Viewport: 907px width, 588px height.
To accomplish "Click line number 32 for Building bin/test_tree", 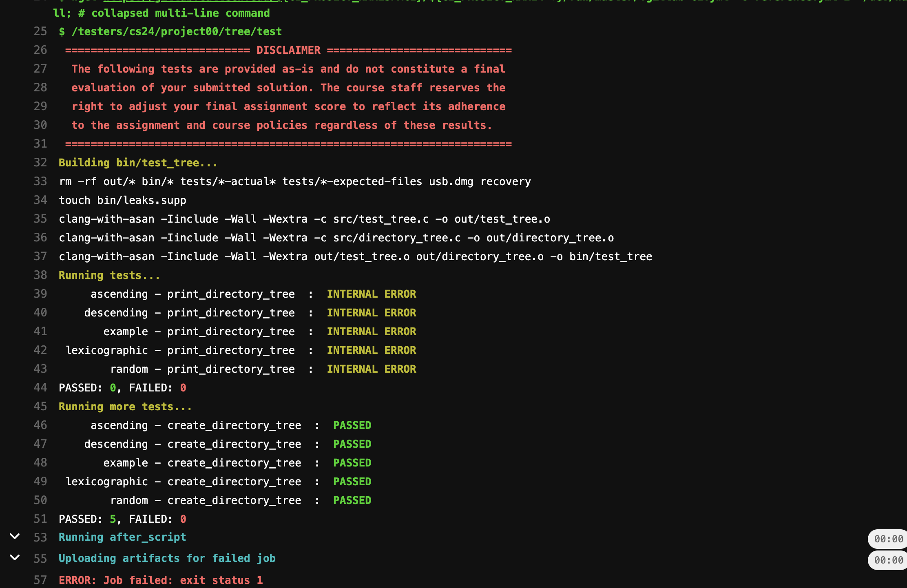I will coord(40,163).
